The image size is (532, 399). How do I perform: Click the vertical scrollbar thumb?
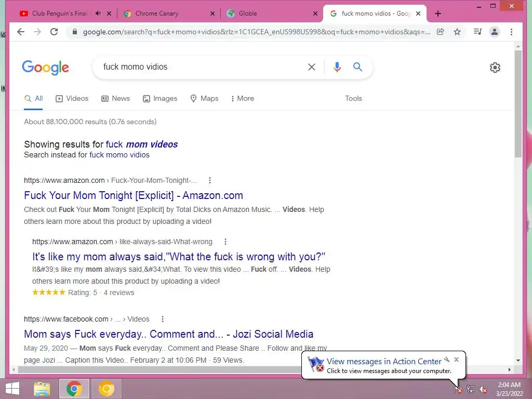(x=518, y=104)
